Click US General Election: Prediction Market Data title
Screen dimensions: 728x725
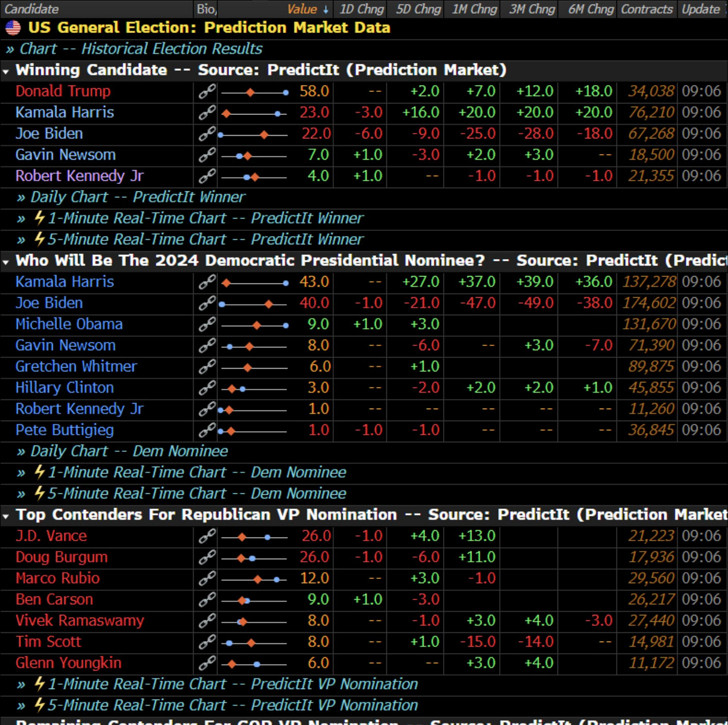coord(209,27)
